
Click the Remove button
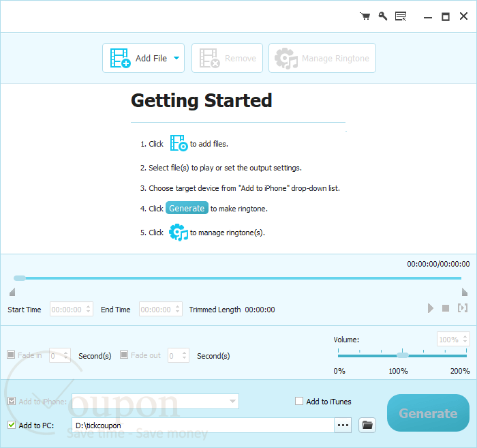tap(227, 58)
